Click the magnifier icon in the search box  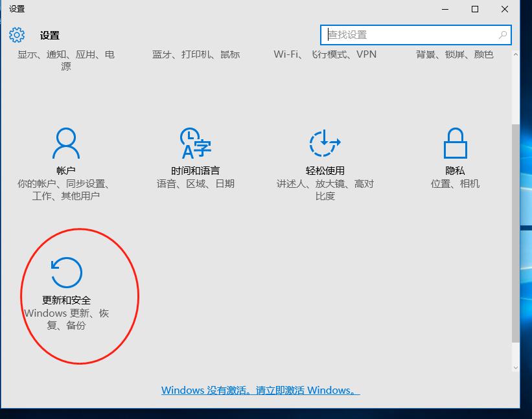[503, 35]
